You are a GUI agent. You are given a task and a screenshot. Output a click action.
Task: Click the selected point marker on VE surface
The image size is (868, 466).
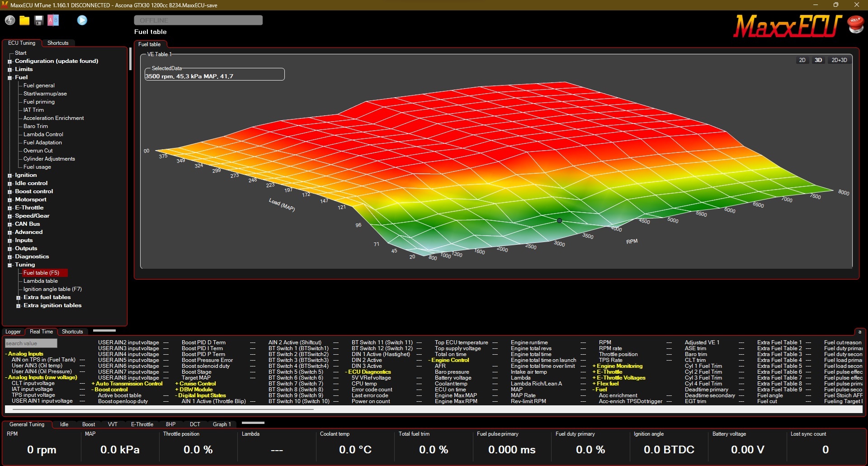[x=559, y=221]
